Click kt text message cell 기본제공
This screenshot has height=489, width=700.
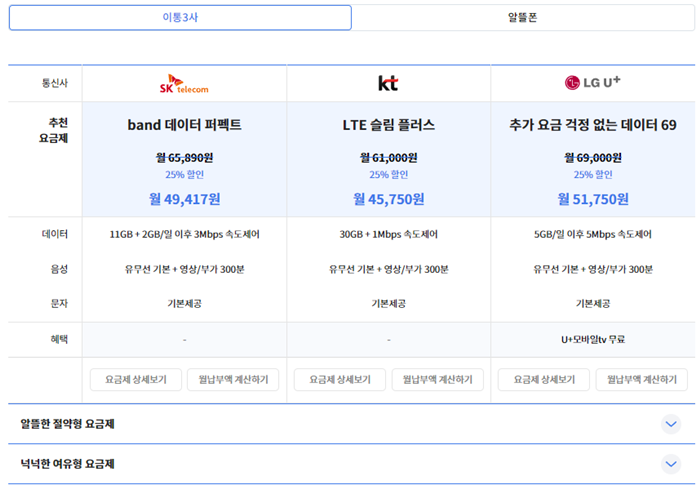pos(388,304)
